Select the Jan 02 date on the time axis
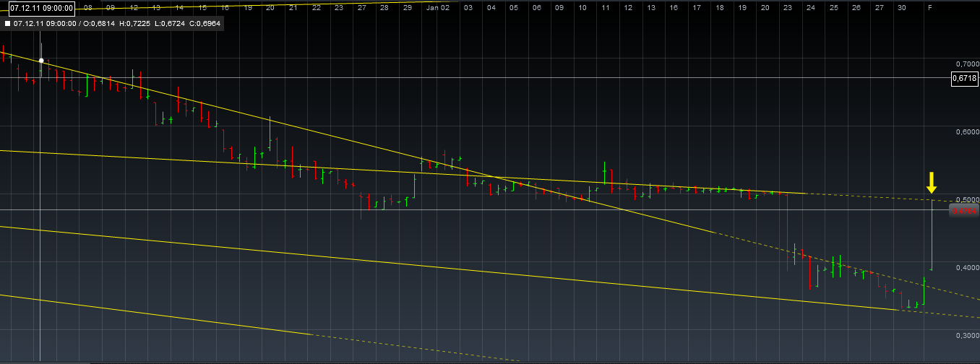 point(437,7)
